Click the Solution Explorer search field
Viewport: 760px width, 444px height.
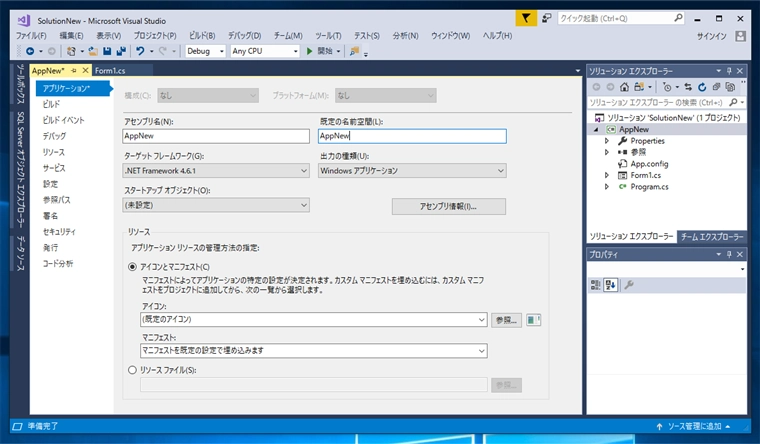(666, 102)
